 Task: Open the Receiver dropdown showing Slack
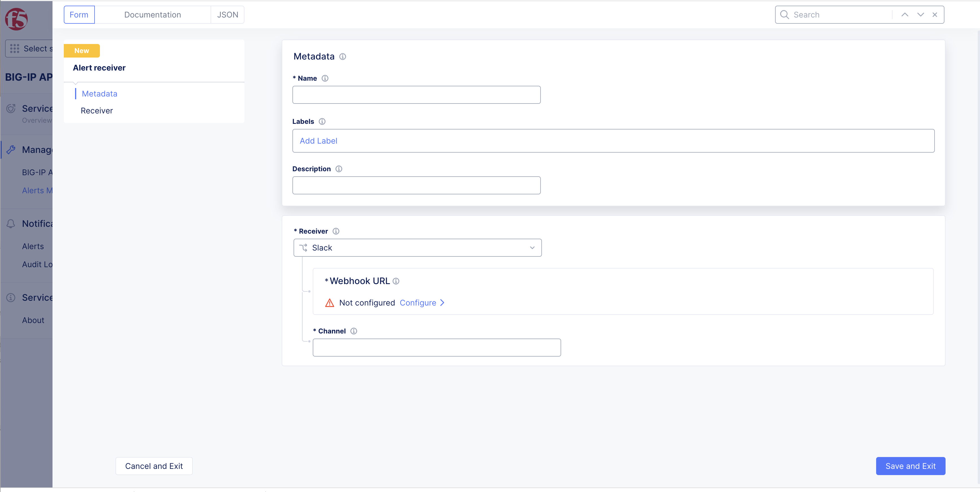[417, 248]
